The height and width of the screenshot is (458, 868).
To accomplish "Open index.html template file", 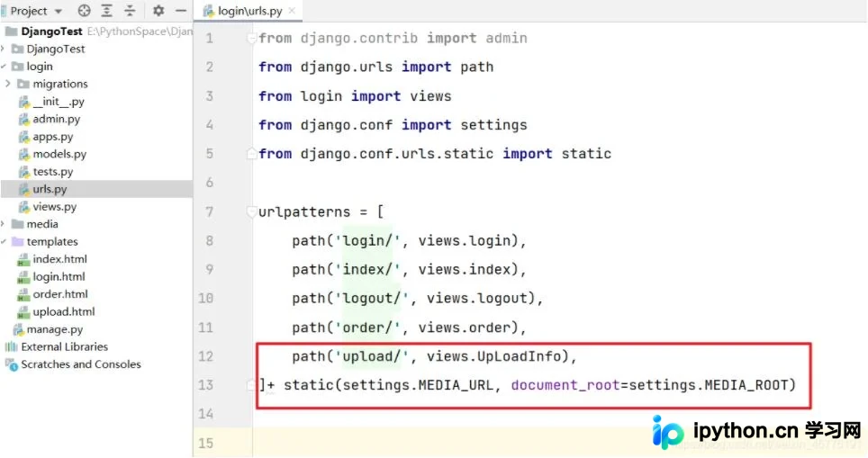I will click(59, 259).
